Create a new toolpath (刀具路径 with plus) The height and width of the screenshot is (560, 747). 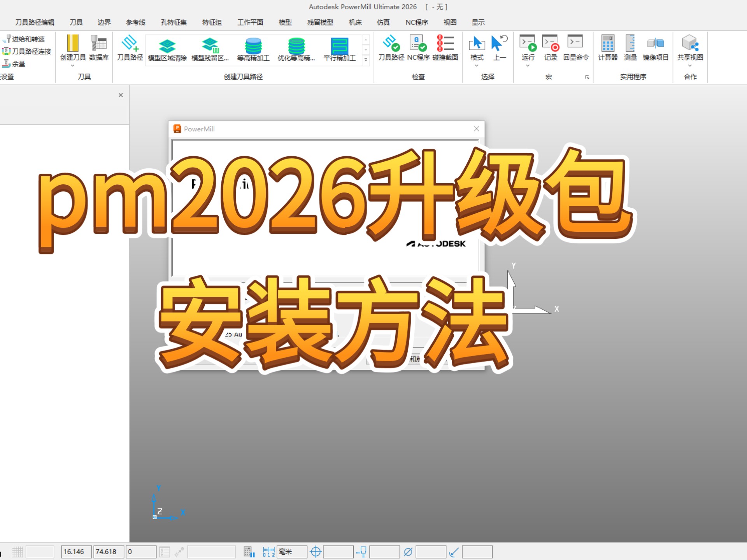(130, 48)
